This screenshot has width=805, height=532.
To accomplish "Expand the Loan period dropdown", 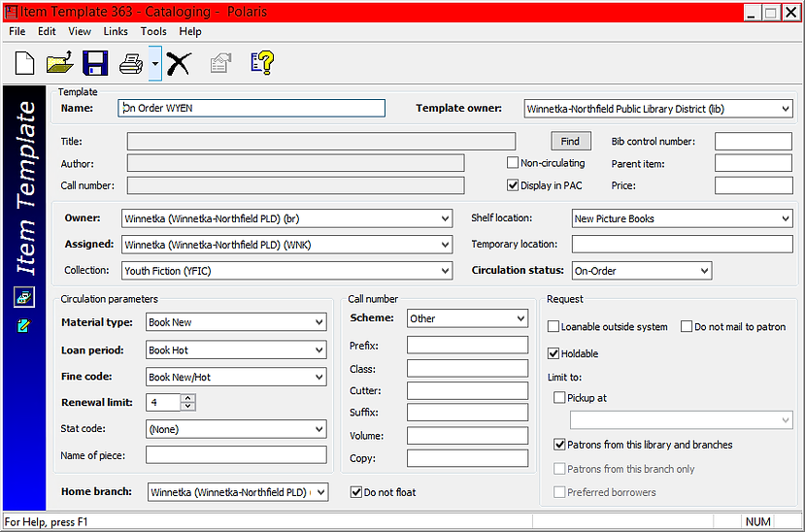I will pyautogui.click(x=319, y=349).
